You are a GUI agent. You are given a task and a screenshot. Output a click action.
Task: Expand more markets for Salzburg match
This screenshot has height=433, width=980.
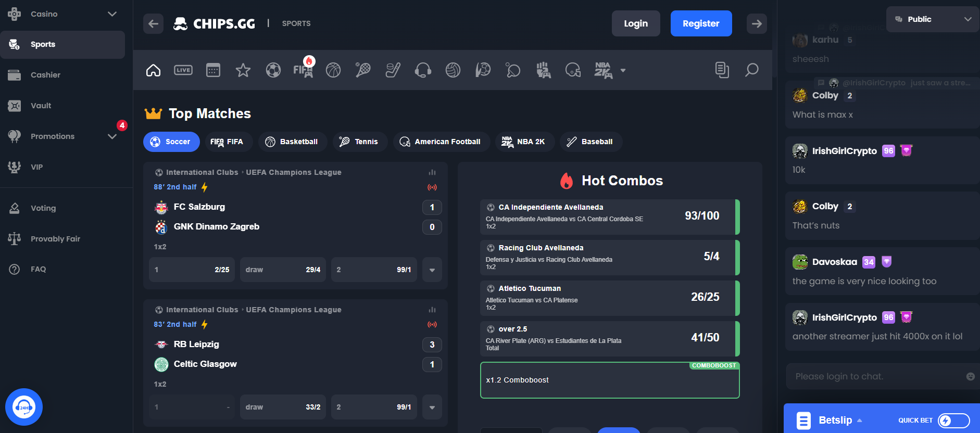(x=432, y=270)
